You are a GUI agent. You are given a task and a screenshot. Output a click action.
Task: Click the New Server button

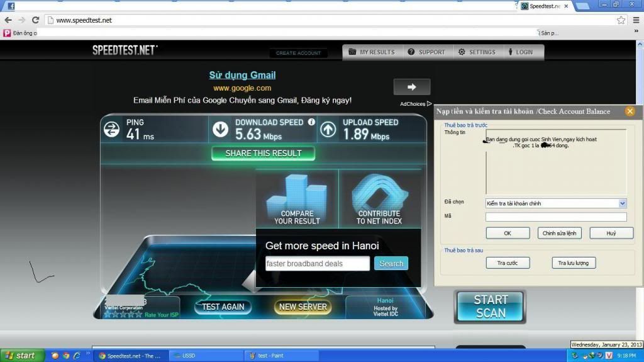[303, 307]
